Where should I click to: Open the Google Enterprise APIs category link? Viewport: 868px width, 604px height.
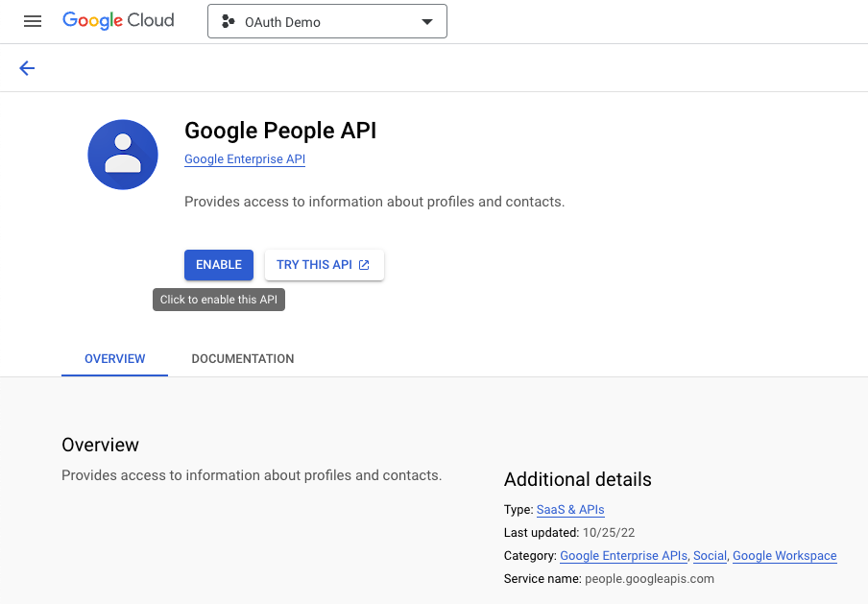tap(623, 555)
